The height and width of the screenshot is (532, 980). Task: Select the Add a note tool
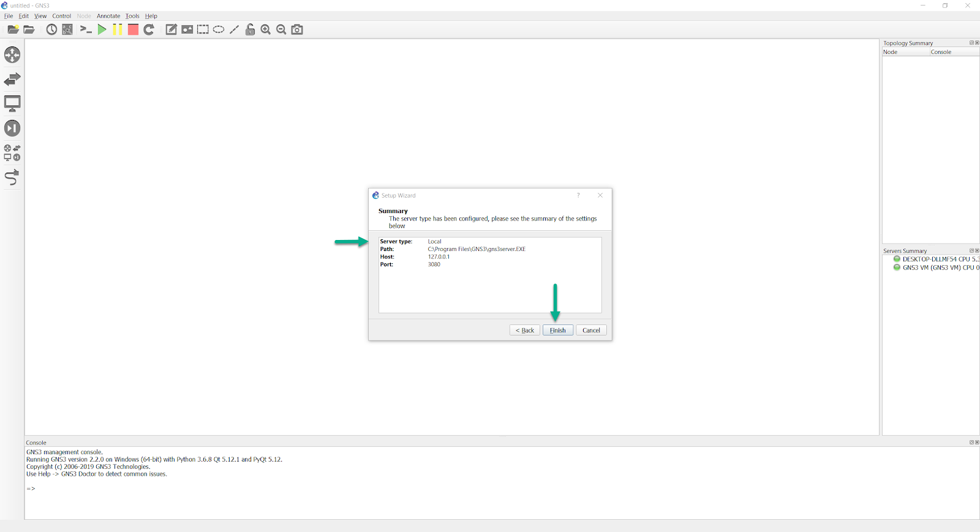tap(171, 29)
